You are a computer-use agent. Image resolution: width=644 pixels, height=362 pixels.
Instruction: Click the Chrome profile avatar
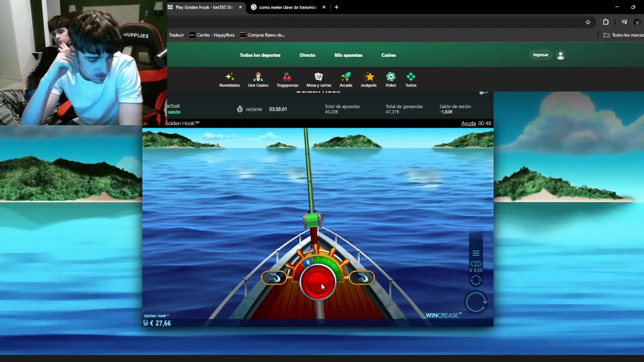coord(637,22)
